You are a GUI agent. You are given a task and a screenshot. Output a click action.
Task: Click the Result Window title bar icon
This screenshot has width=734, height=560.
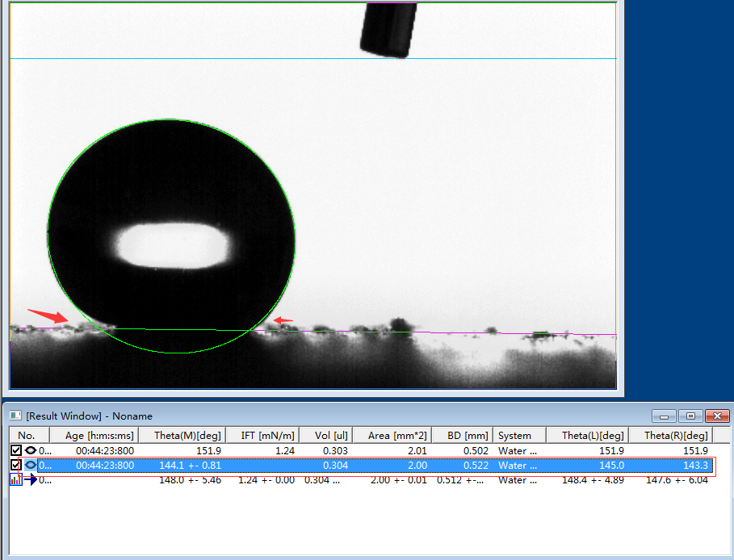coord(15,416)
